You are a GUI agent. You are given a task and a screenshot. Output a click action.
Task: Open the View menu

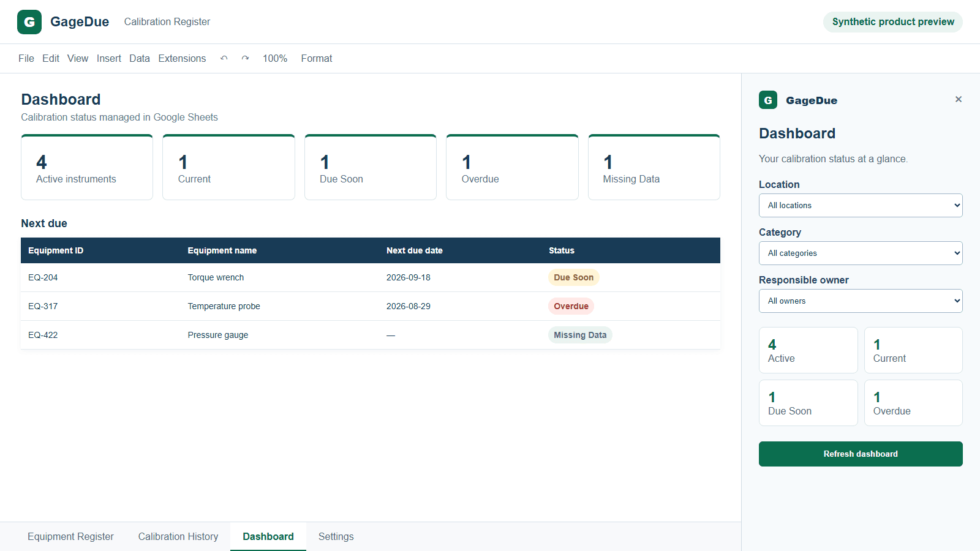pos(78,58)
